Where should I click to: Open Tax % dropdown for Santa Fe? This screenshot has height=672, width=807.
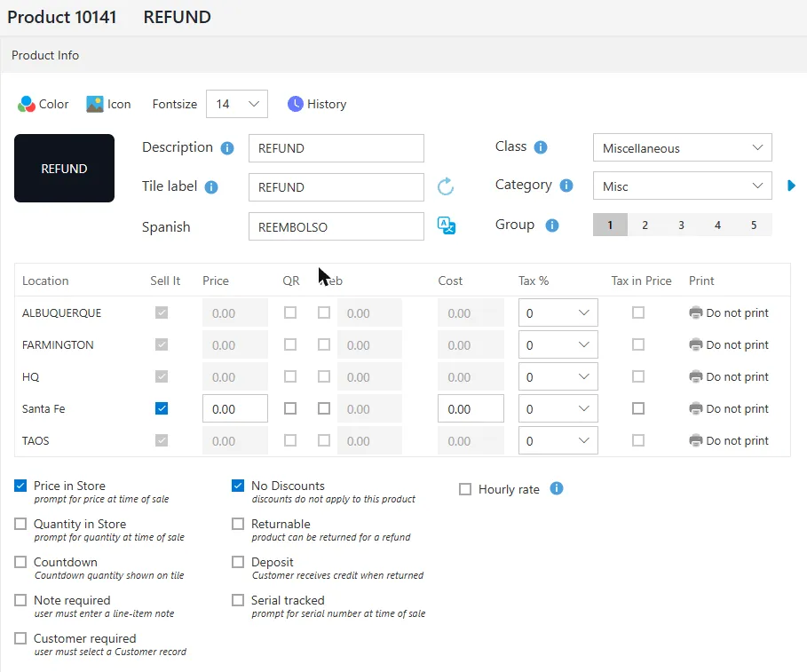pos(558,408)
